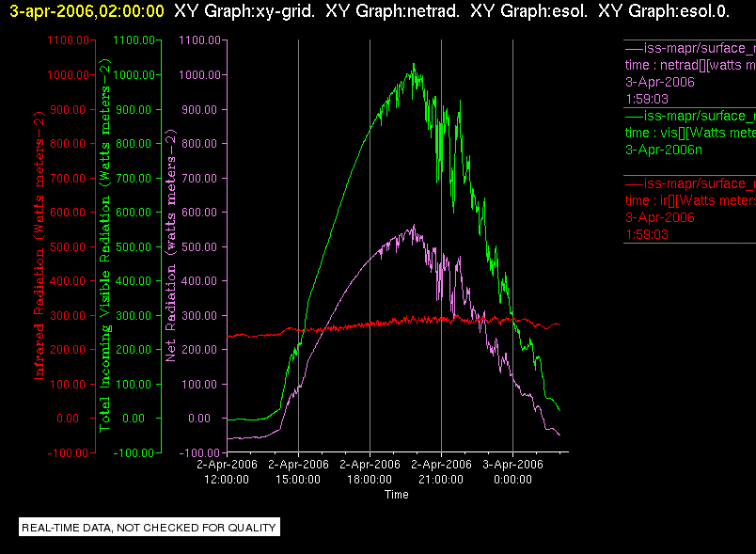756x554 pixels.
Task: Click the 'Infrared Radiation' red axis label
Action: pyautogui.click(x=39, y=245)
